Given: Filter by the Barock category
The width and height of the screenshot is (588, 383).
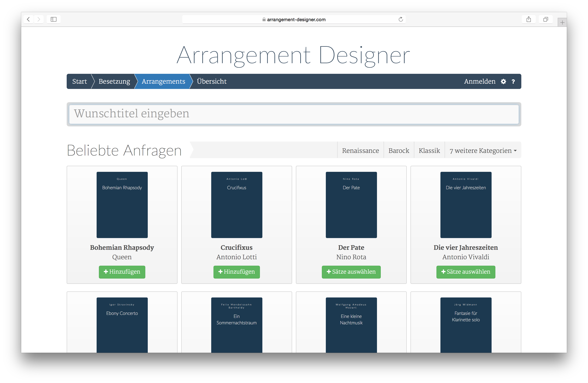Looking at the screenshot, I should tap(399, 151).
